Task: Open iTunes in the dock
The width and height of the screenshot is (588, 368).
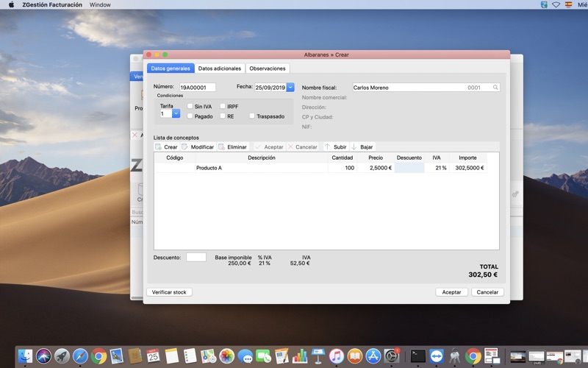Action: [x=337, y=356]
